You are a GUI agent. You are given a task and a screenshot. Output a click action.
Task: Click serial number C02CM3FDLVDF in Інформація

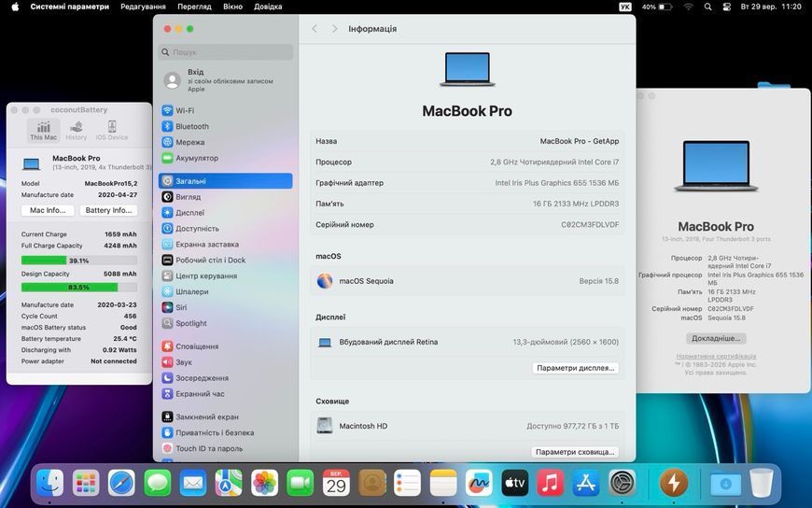coord(590,224)
